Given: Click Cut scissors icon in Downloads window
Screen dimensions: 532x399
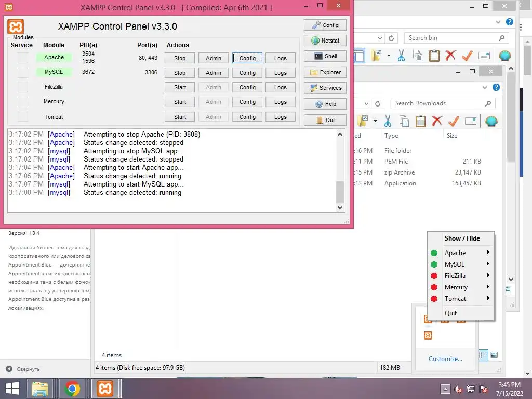Looking at the screenshot, I should click(388, 121).
